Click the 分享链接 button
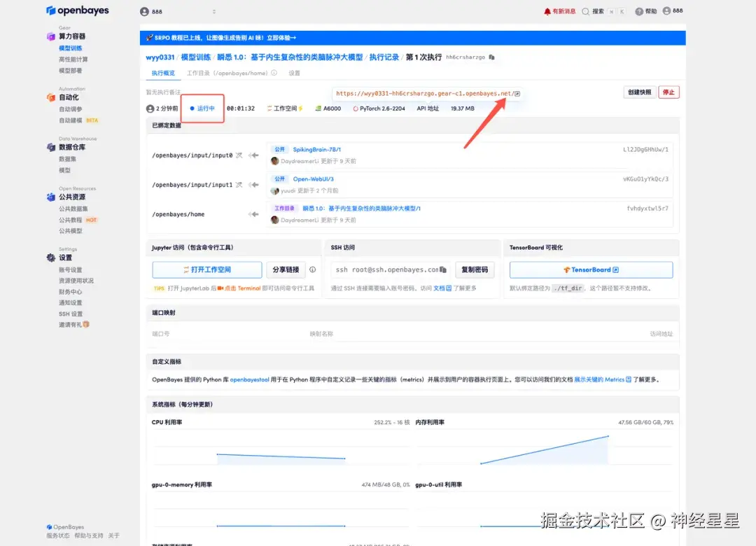This screenshot has height=546, width=756. [286, 269]
